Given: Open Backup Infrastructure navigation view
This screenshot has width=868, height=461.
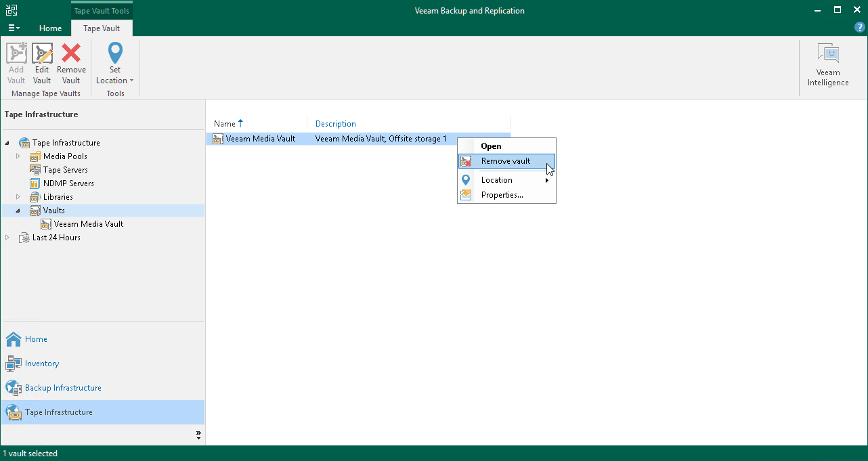Looking at the screenshot, I should (x=103, y=388).
